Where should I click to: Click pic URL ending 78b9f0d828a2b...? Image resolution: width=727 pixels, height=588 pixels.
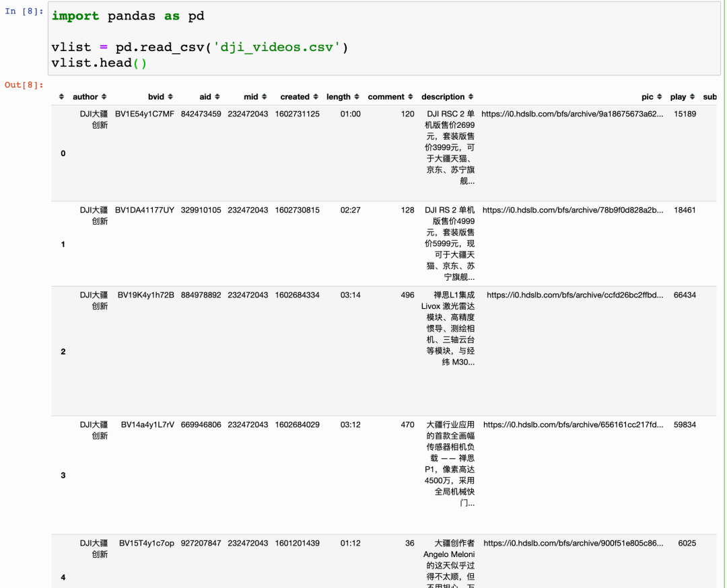[x=573, y=211]
